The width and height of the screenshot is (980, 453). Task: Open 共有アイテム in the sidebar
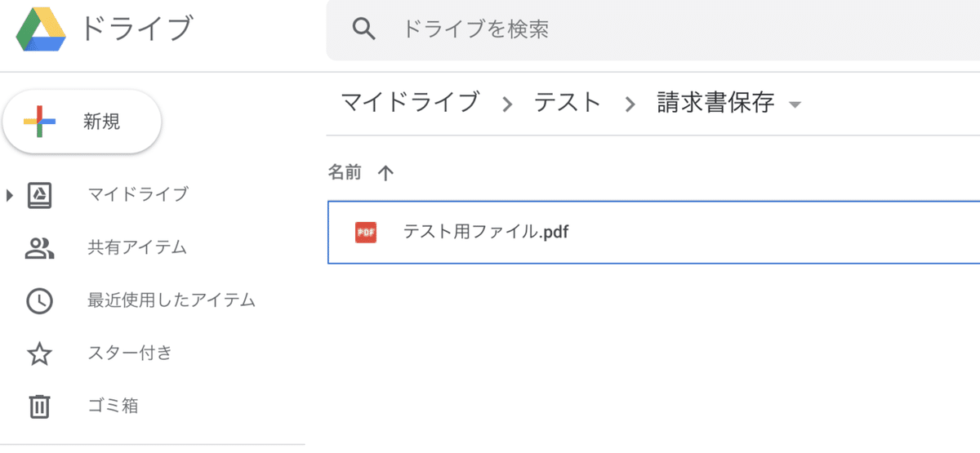pos(137,247)
